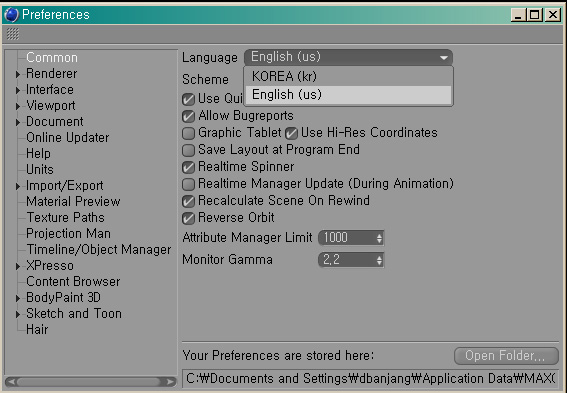Select English (us) in the dropdown list
567x393 pixels.
click(348, 95)
